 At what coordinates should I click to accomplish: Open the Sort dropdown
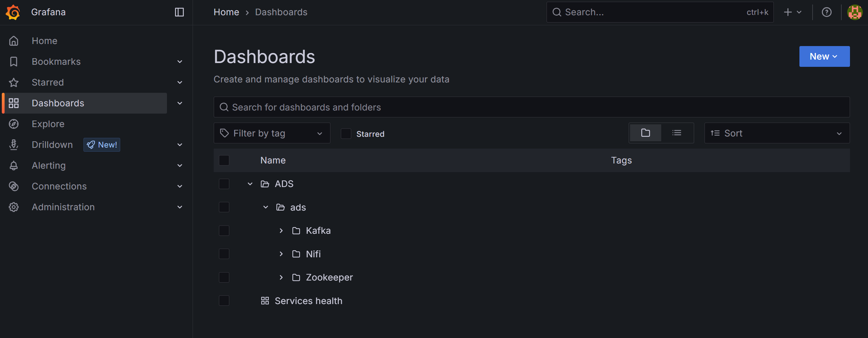click(x=777, y=133)
